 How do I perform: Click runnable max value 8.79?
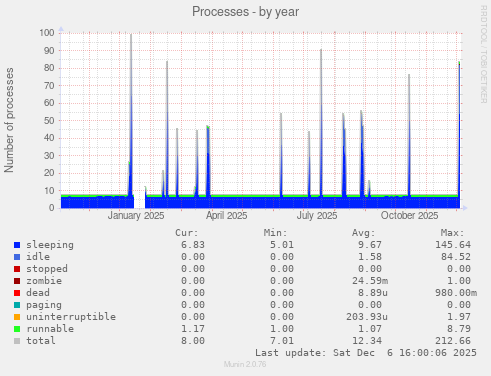click(x=459, y=329)
